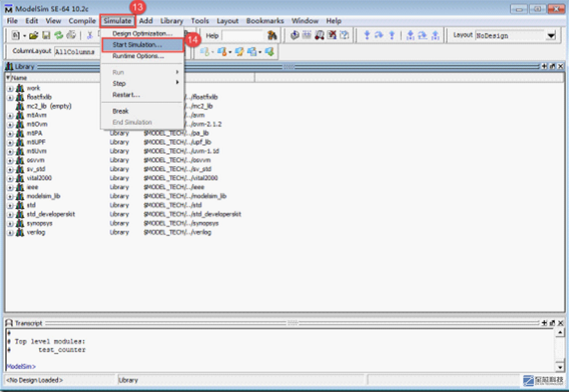Screen dimensions: 569x392
Task: Zoom the Library panel with plus icon
Action: (x=544, y=66)
